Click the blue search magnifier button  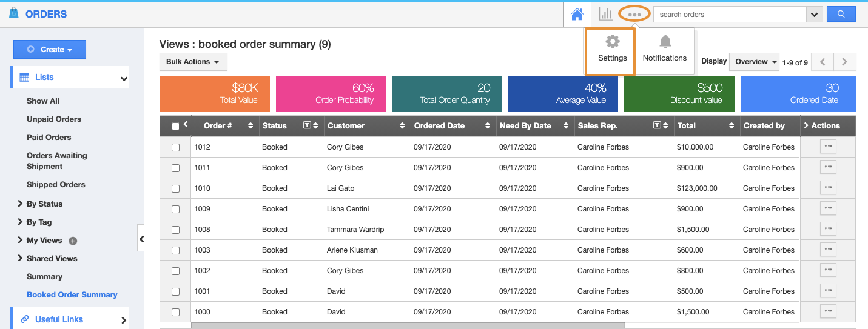point(840,14)
